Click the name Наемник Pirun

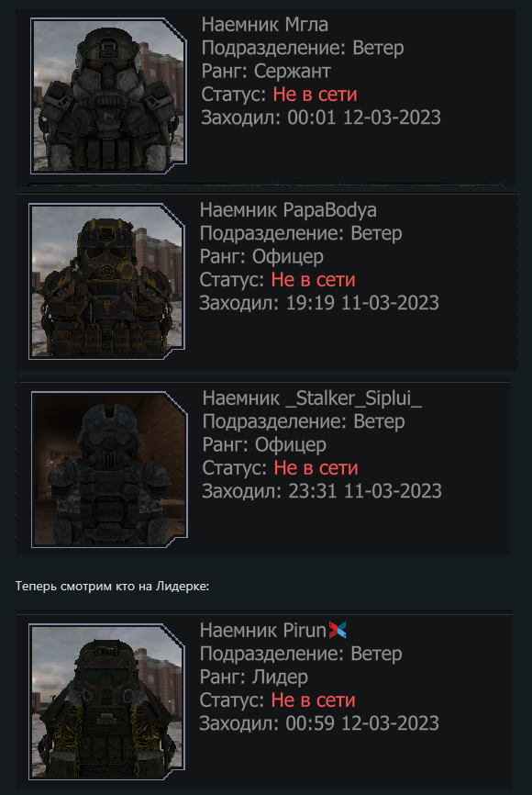pyautogui.click(x=263, y=631)
